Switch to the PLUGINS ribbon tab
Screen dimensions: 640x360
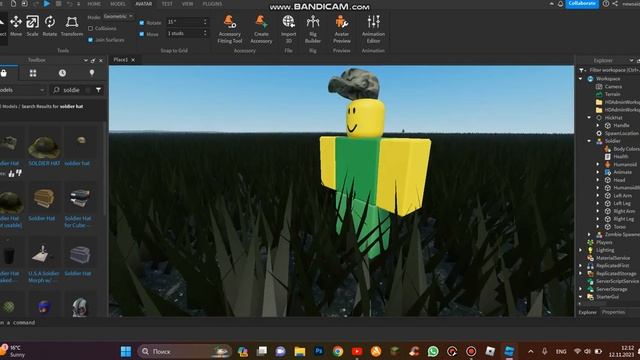(x=212, y=4)
